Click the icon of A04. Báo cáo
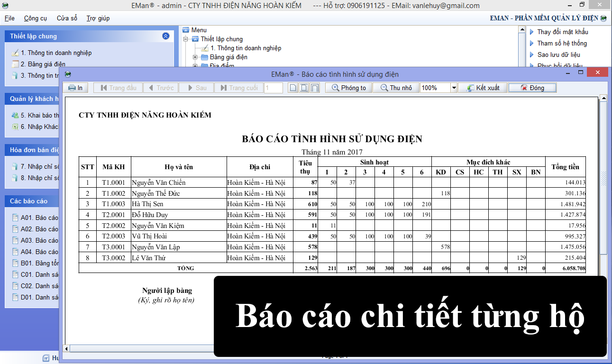The width and height of the screenshot is (612, 364). [x=15, y=252]
